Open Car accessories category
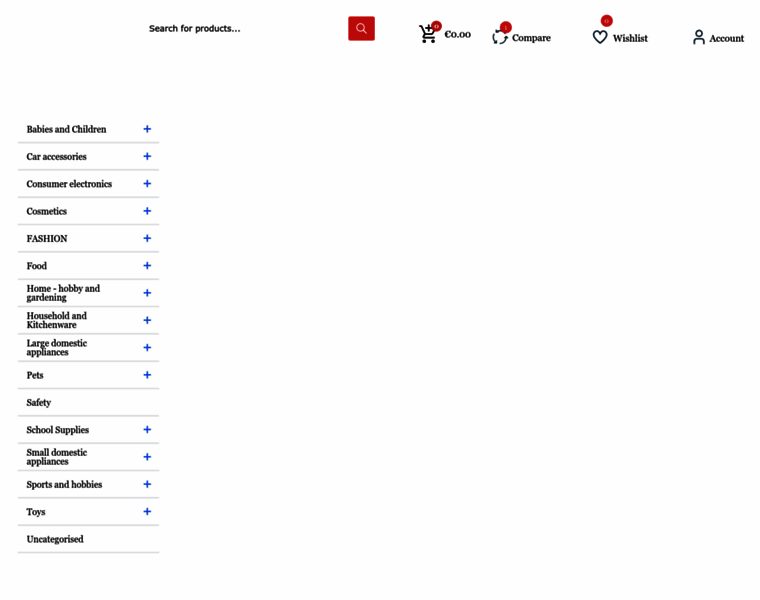Image resolution: width=760 pixels, height=600 pixels. click(57, 157)
